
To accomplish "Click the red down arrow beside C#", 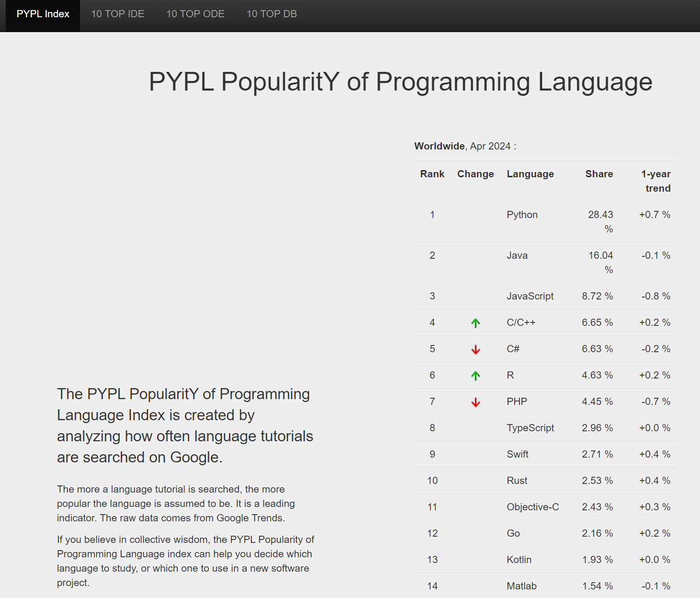I will click(475, 349).
